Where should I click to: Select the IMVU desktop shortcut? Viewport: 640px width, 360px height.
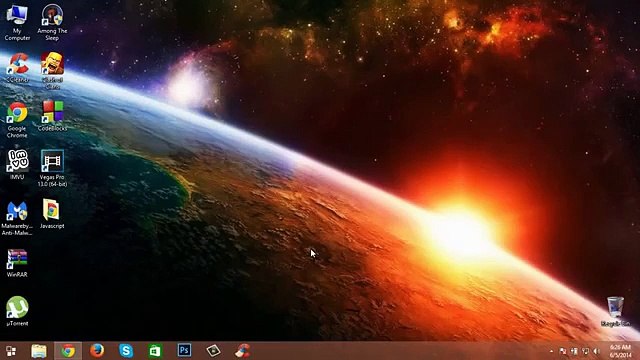[x=17, y=164]
